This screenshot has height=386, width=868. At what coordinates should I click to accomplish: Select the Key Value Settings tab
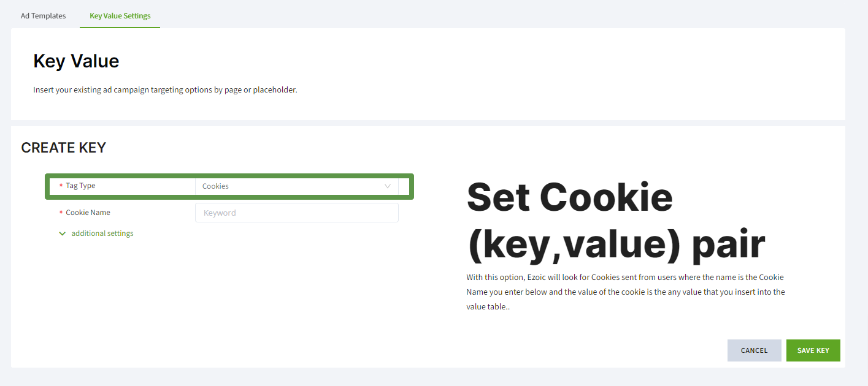(120, 16)
